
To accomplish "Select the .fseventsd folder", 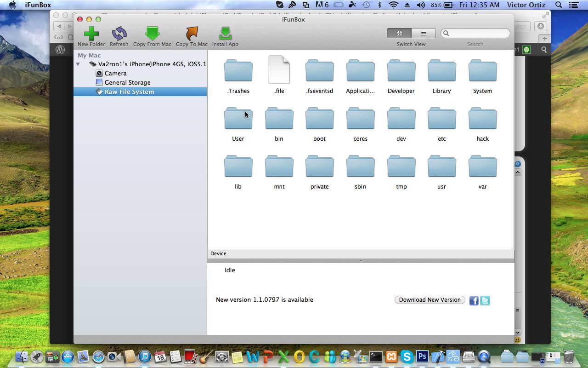I will 319,71.
